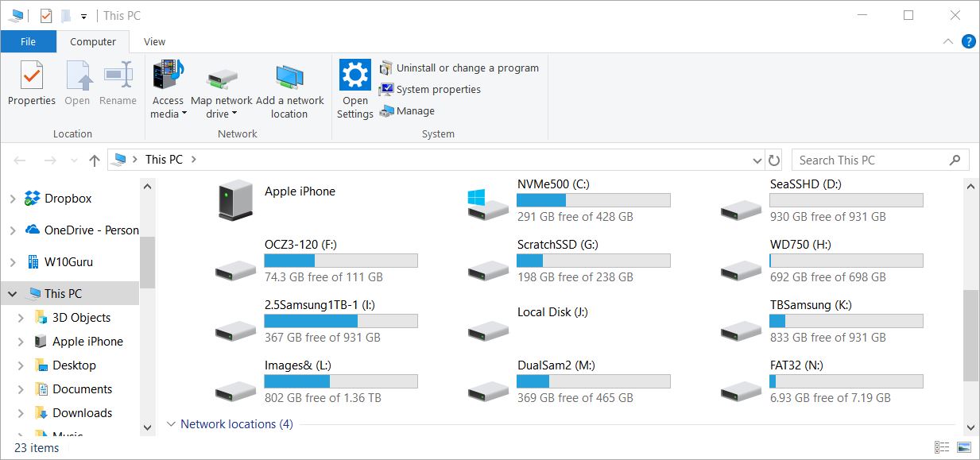Click the "802 GB free of 1.36 TB" text
This screenshot has height=460, width=980.
(323, 398)
